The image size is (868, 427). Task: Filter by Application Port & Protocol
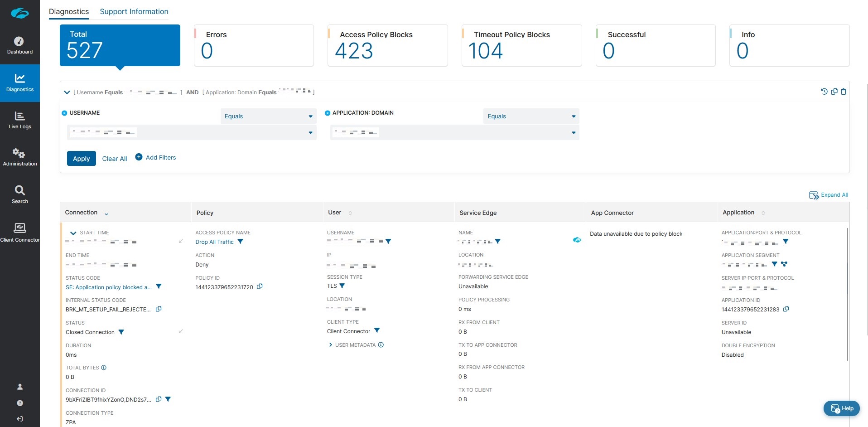point(786,241)
